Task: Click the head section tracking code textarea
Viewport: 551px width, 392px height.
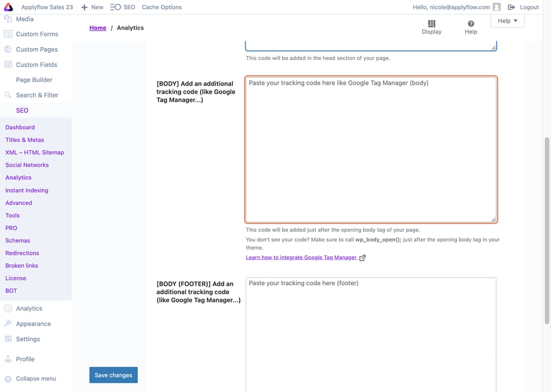Action: [371, 46]
